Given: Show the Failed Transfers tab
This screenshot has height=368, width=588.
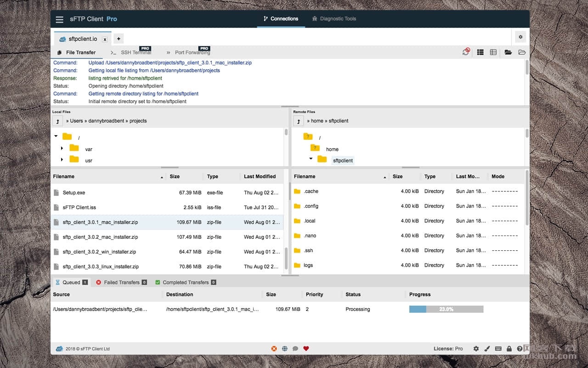Looking at the screenshot, I should click(x=121, y=282).
